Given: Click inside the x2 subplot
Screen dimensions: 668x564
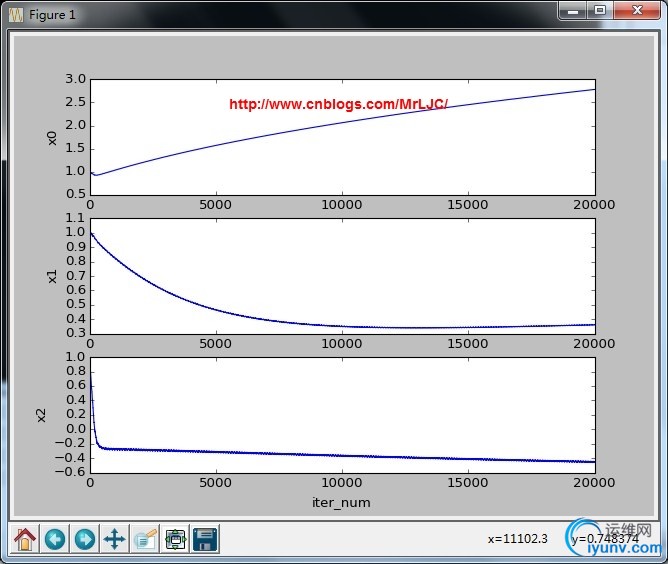Looking at the screenshot, I should pos(343,415).
